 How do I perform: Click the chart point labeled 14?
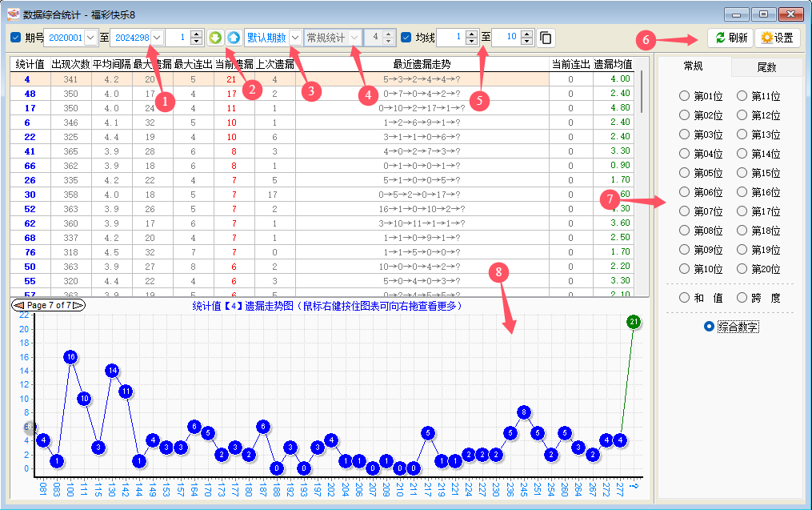click(112, 371)
